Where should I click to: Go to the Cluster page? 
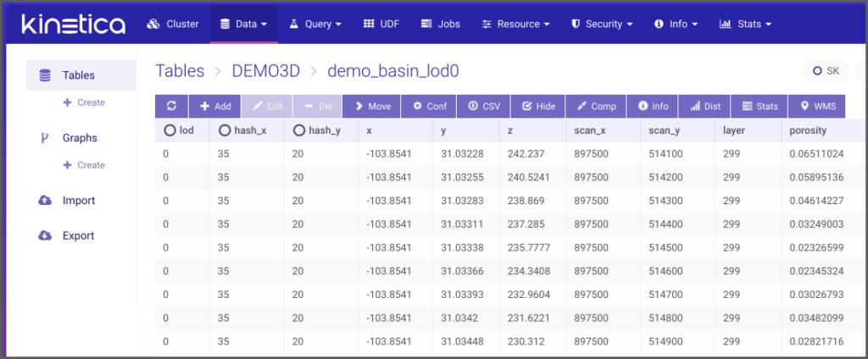tap(173, 25)
